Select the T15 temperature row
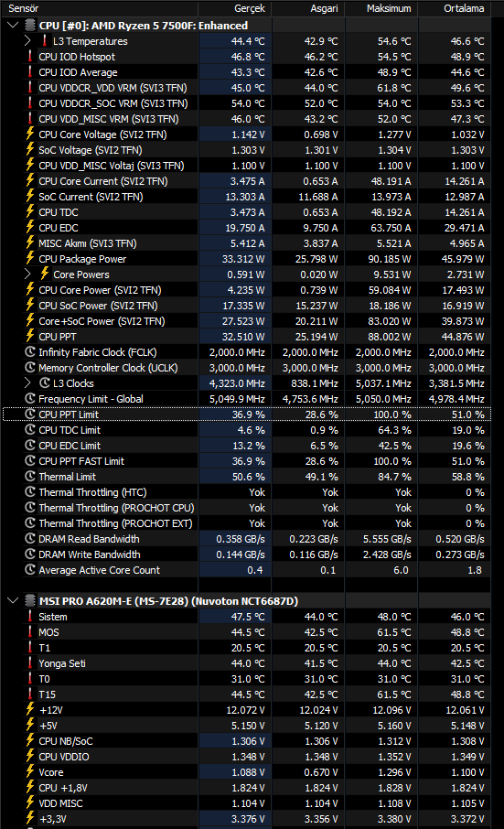Viewport: 504px width, 829px height. click(246, 694)
